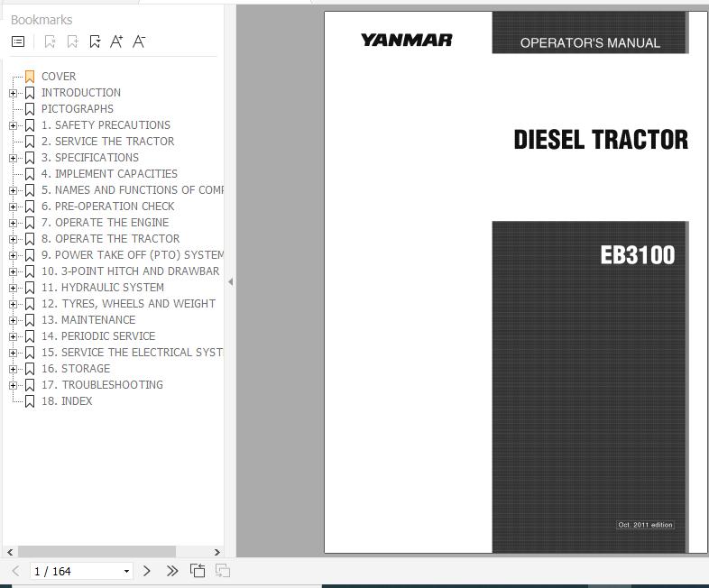Open 13. MAINTENANCE bookmark text

click(88, 320)
